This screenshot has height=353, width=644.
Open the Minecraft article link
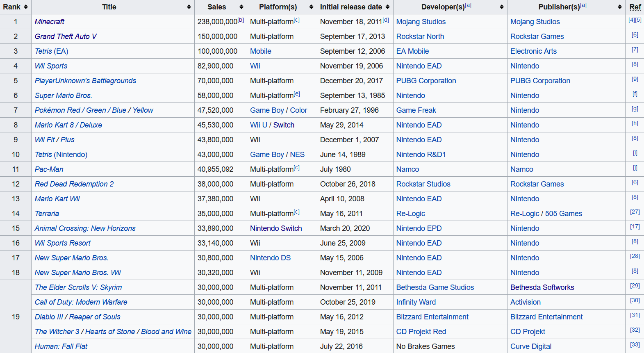(x=50, y=22)
